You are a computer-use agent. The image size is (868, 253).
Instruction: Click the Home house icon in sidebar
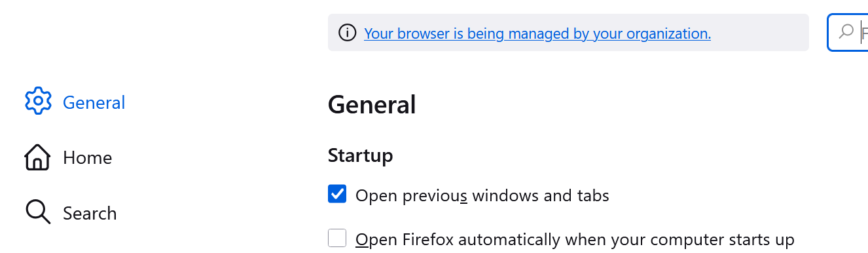point(37,157)
